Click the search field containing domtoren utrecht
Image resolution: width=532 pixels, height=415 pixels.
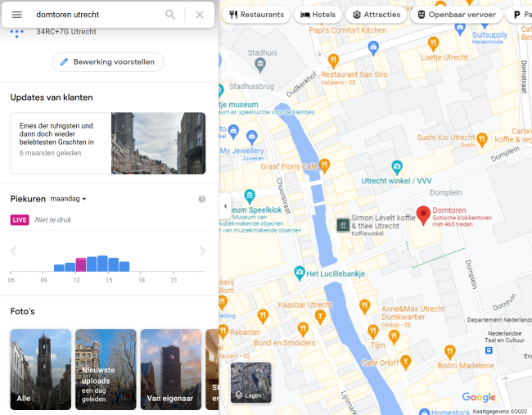[97, 15]
